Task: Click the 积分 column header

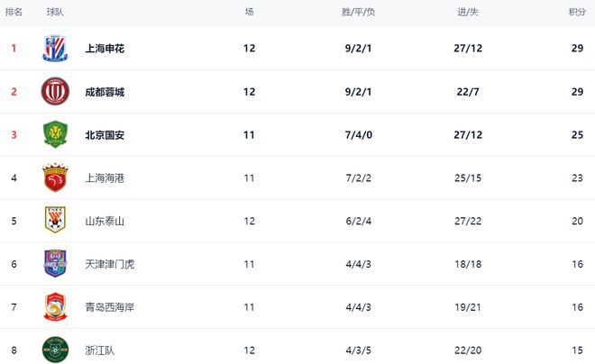Action: click(x=577, y=12)
